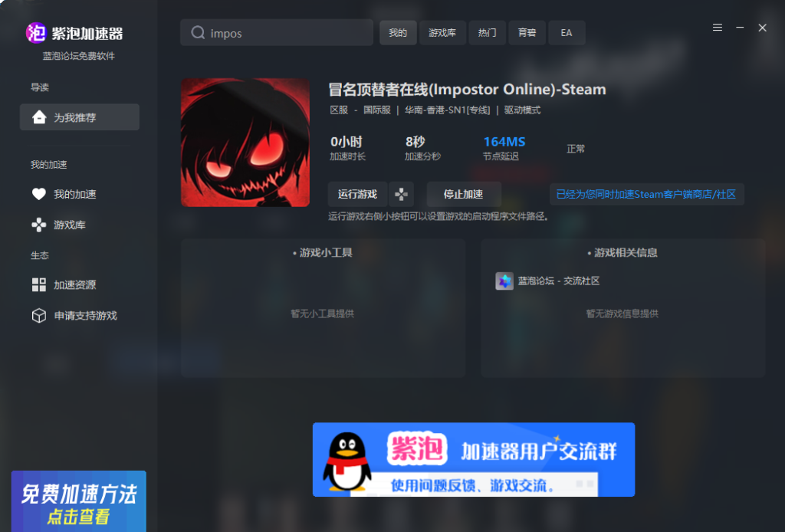Click the 停止加速 button
785x532 pixels.
click(464, 194)
